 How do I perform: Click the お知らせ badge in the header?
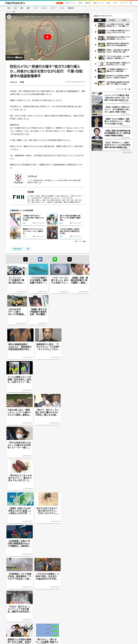pyautogui.click(x=60, y=3)
